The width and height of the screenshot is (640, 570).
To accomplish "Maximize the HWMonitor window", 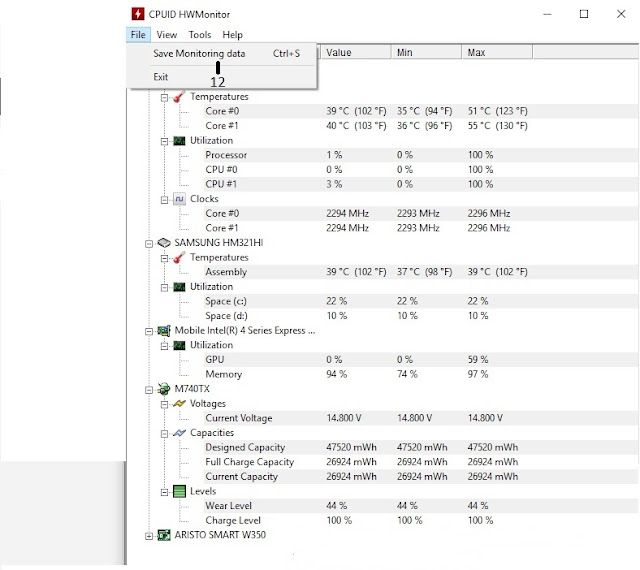I will 584,14.
